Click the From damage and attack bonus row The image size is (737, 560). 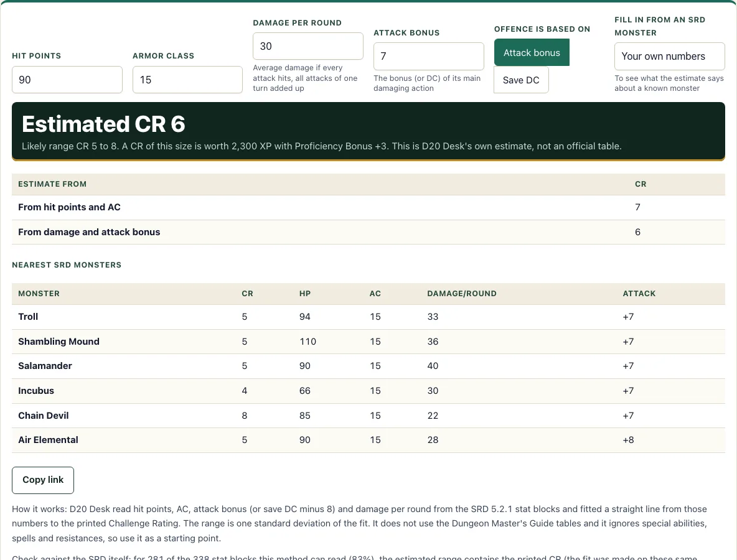pos(368,232)
